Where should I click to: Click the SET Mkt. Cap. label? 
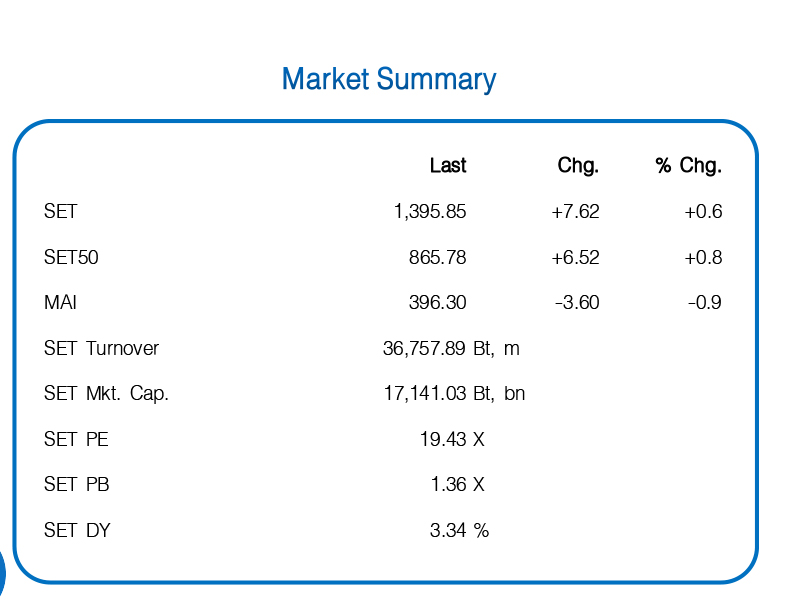click(106, 393)
